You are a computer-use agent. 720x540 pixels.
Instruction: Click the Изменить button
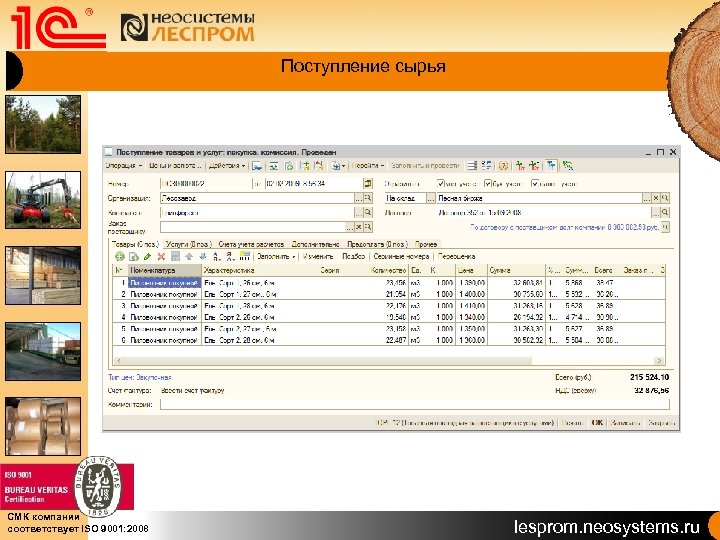(318, 257)
